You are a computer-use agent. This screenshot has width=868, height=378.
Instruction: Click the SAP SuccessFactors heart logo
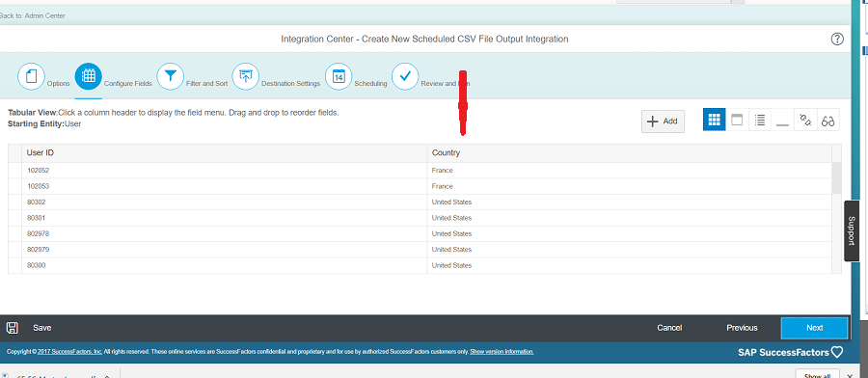tap(837, 352)
